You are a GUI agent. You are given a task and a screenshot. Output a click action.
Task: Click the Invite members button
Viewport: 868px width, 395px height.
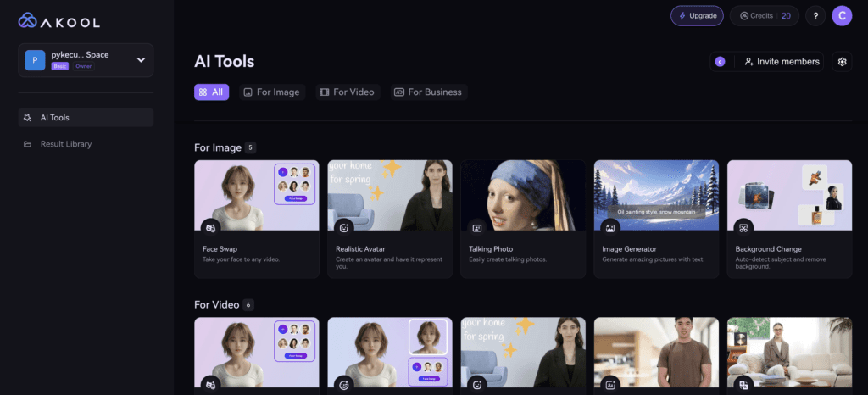pos(782,62)
